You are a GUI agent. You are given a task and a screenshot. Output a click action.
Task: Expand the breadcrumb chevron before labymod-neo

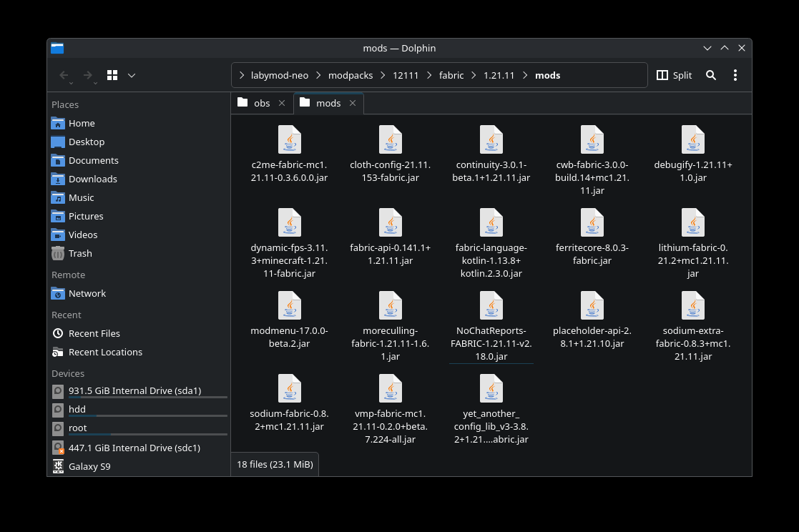tap(242, 75)
